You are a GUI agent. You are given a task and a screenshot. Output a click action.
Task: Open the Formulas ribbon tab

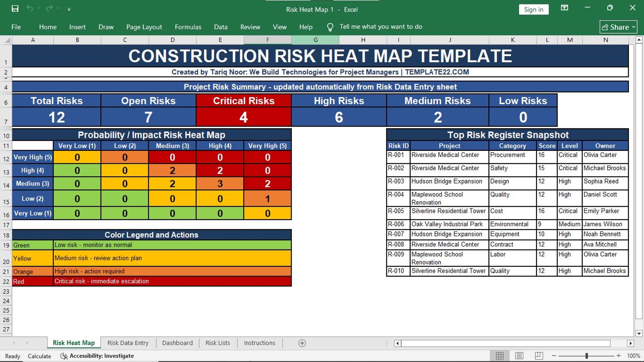tap(188, 27)
